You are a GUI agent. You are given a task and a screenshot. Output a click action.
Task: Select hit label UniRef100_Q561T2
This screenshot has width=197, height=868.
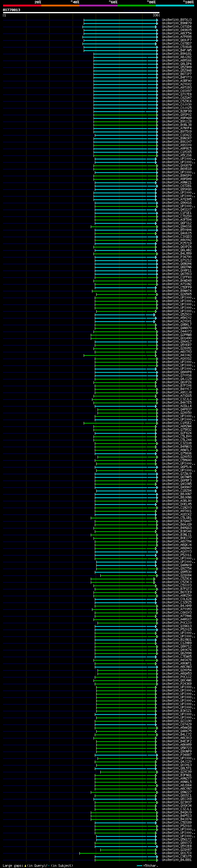coord(176,839)
